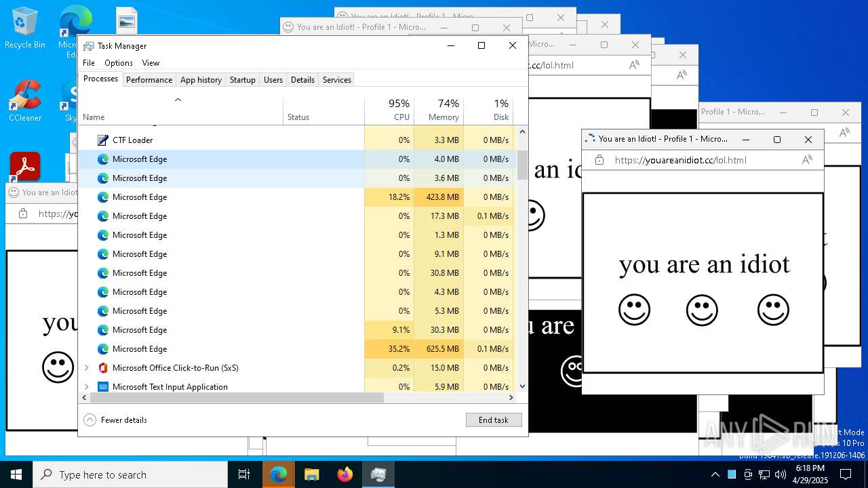The width and height of the screenshot is (868, 488).
Task: Expand Microsoft Office Click-to-Run process group
Action: tap(86, 368)
